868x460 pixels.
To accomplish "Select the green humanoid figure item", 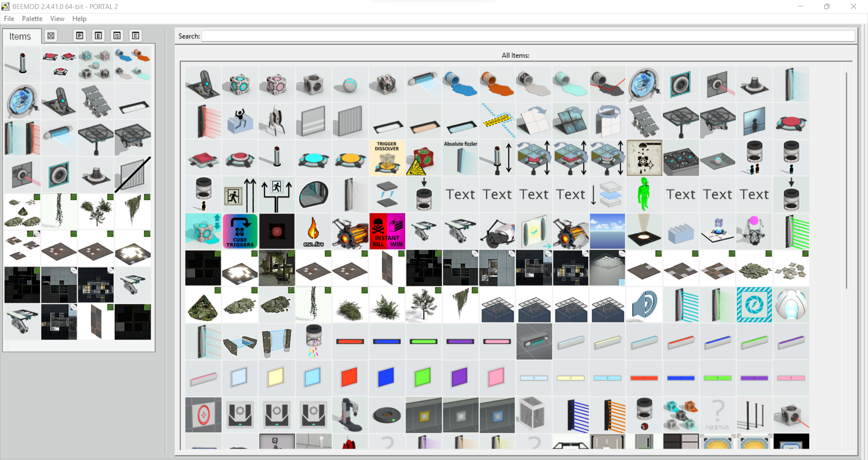I will [644, 194].
